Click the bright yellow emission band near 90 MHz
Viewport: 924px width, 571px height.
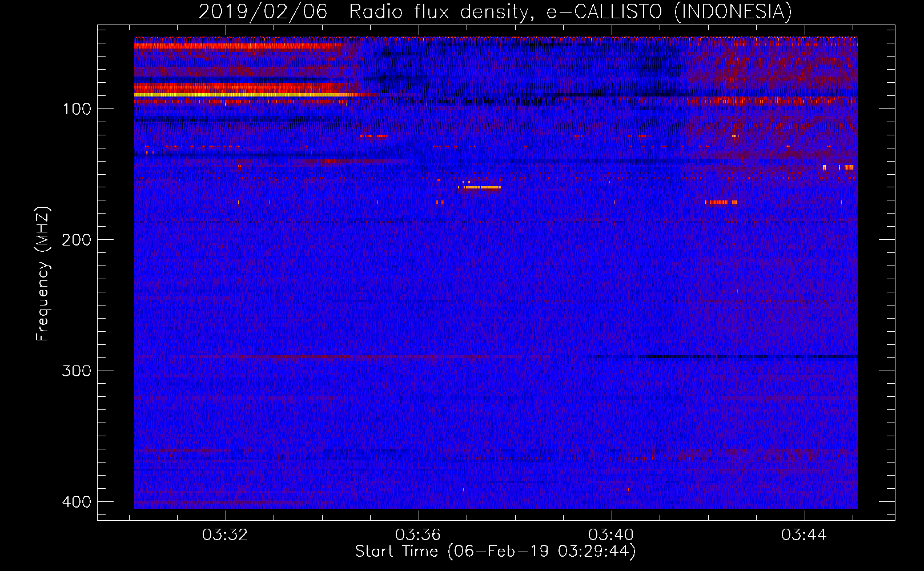[x=248, y=95]
